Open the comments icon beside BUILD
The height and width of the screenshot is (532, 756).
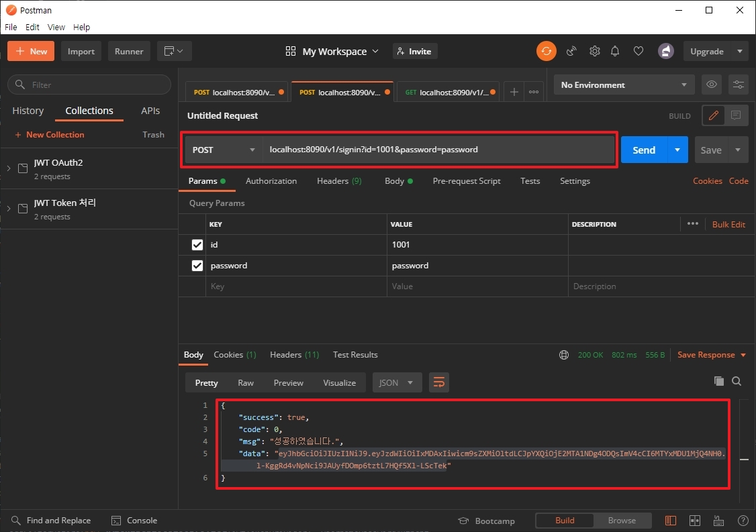(736, 115)
